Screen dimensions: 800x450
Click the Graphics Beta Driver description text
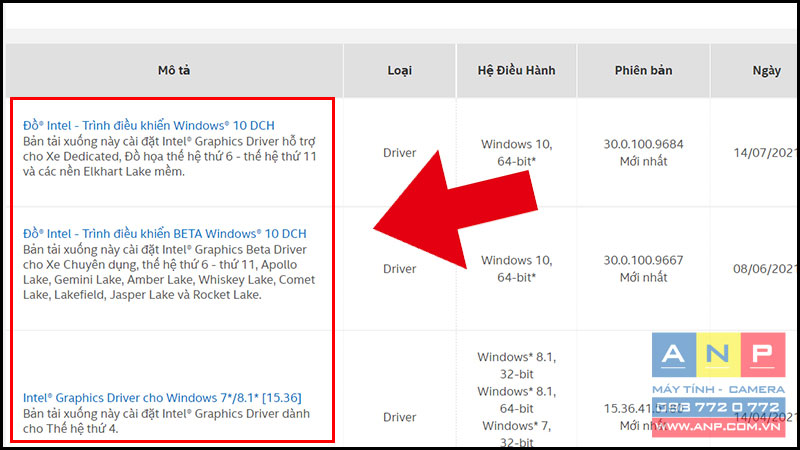[169, 272]
